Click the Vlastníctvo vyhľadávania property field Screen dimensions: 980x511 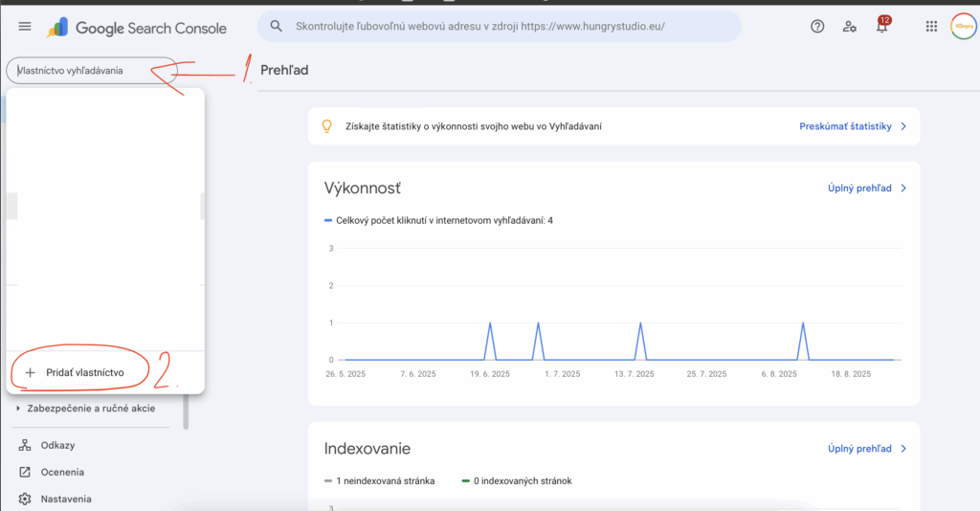[x=92, y=71]
